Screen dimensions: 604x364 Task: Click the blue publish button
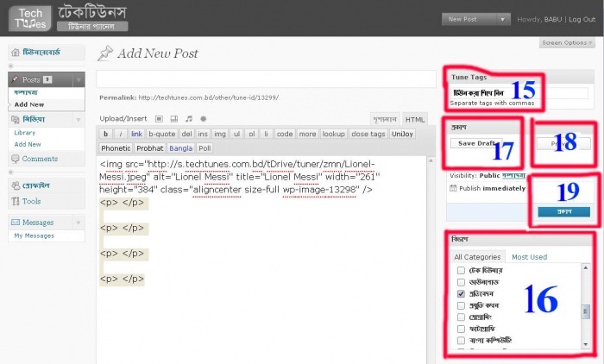coord(564,212)
